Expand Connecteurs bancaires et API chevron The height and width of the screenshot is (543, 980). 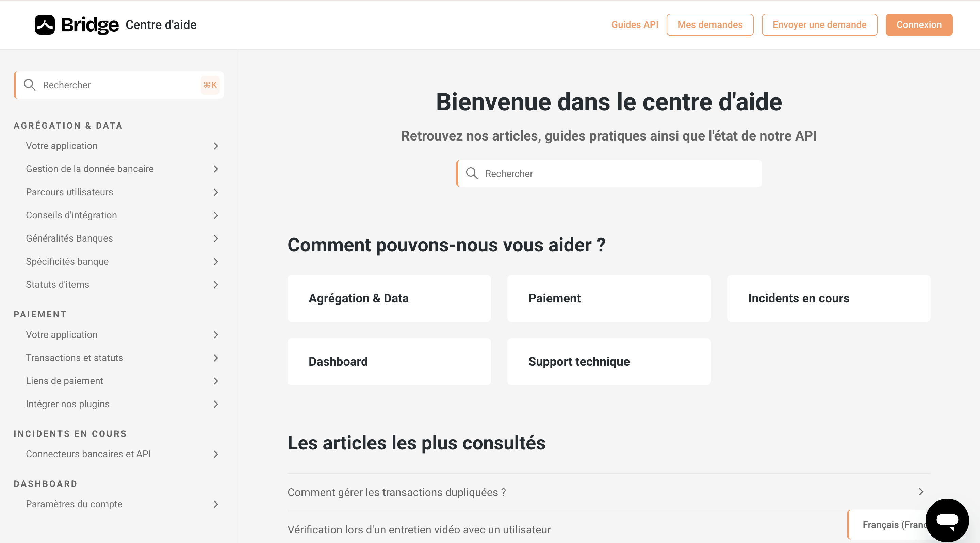tap(216, 454)
